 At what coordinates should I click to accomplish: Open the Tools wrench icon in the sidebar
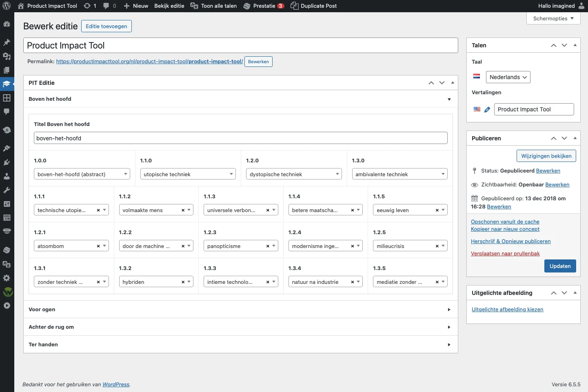pyautogui.click(x=7, y=190)
